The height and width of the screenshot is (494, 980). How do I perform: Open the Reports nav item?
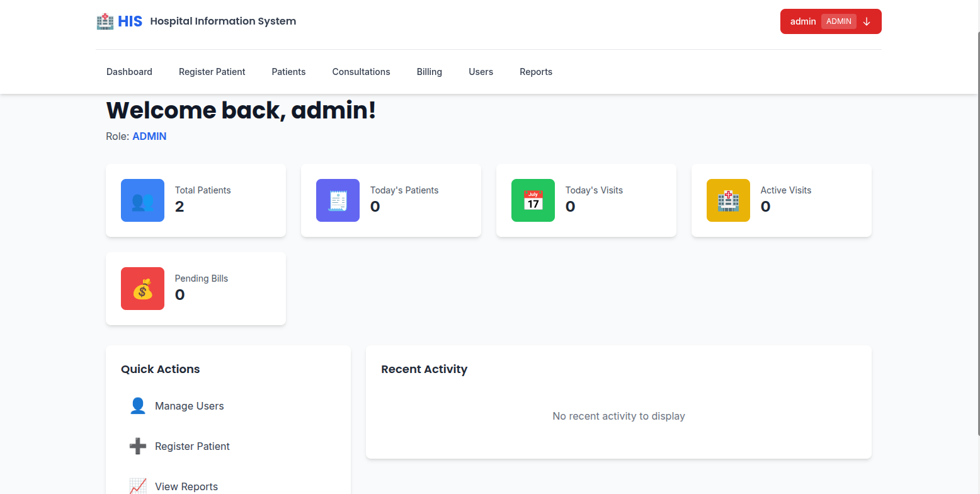(536, 72)
